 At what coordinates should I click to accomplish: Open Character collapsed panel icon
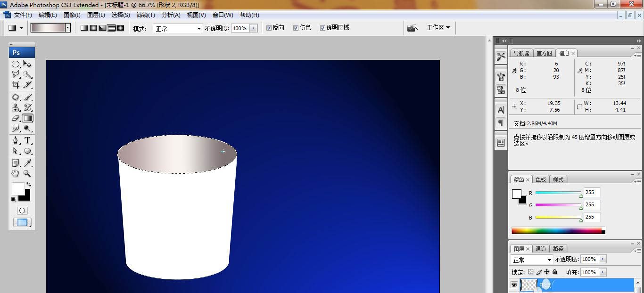tap(501, 110)
